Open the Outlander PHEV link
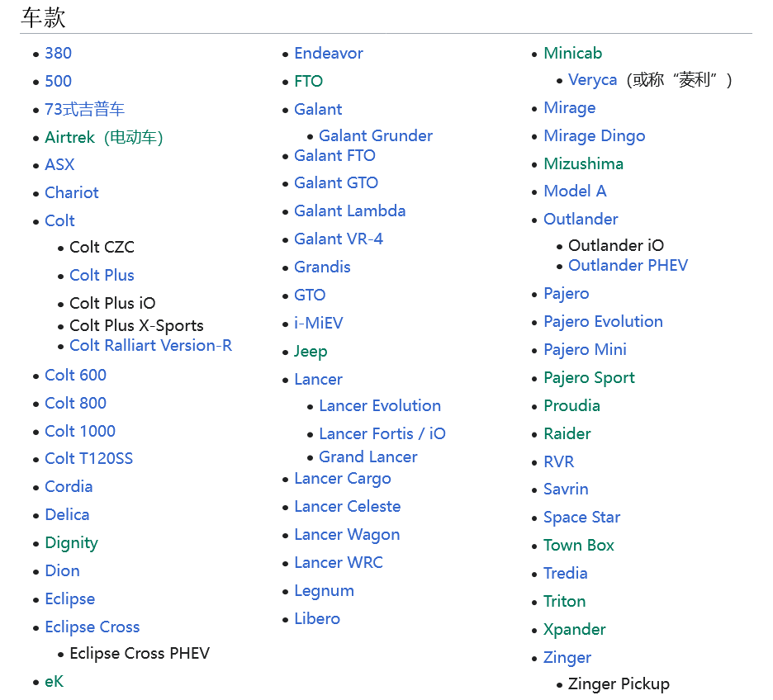Viewport: 773px width, 700px height. point(628,266)
